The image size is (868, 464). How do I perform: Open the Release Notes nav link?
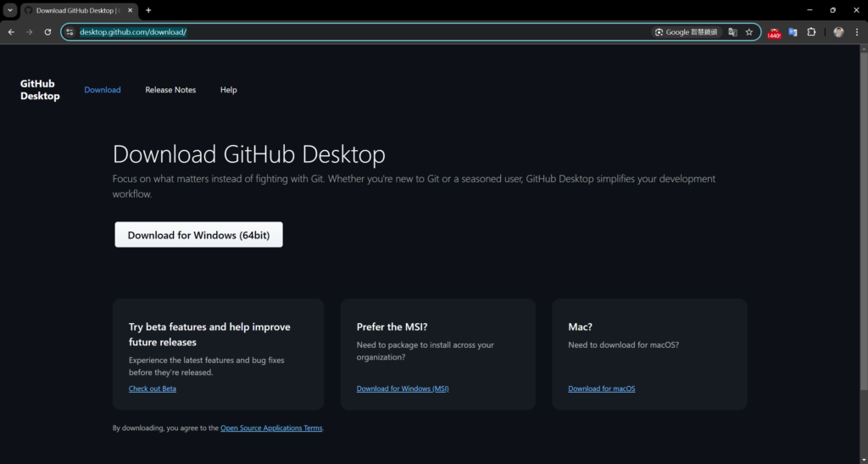coord(170,90)
